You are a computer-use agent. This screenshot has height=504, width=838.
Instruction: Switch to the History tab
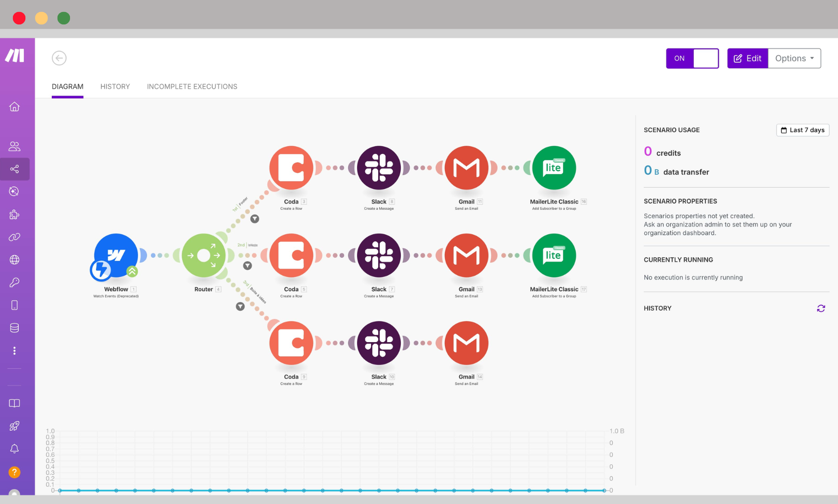(115, 86)
